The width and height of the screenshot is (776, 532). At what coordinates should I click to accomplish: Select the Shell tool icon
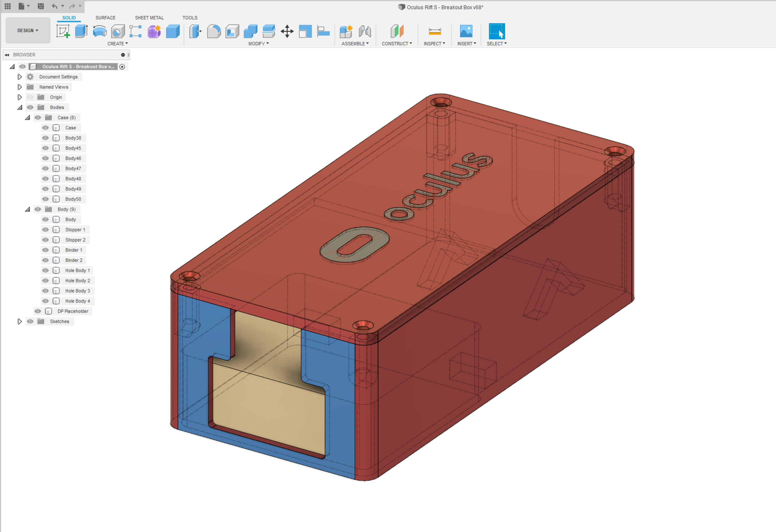[x=233, y=31]
